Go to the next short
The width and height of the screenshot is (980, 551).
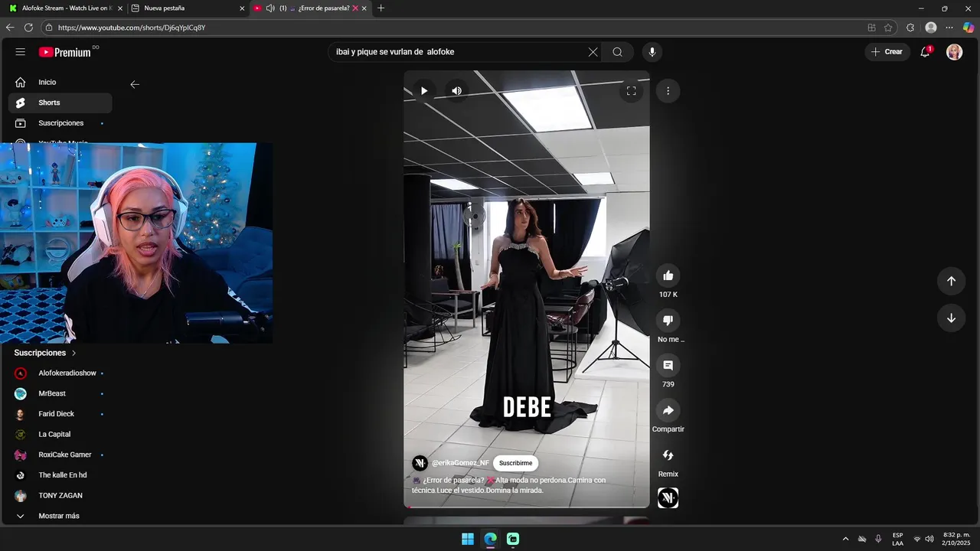click(951, 318)
